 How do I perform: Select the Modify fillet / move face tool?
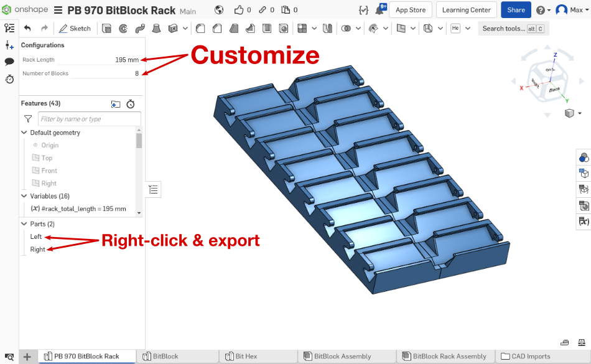[373, 28]
